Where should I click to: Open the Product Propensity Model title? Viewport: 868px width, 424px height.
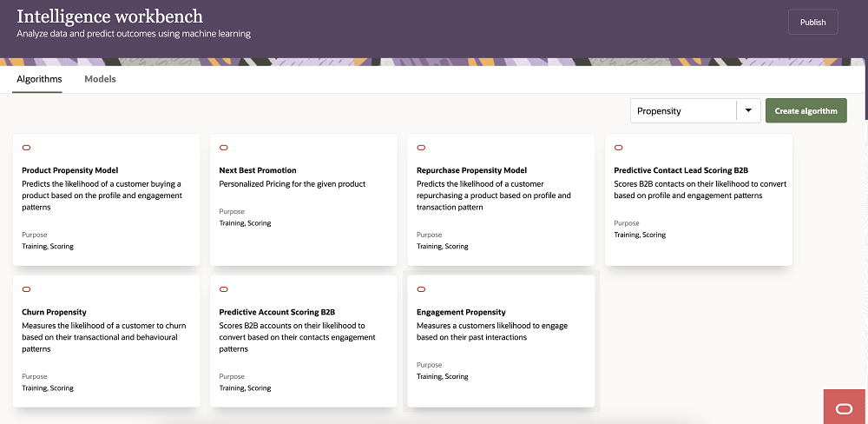(69, 170)
